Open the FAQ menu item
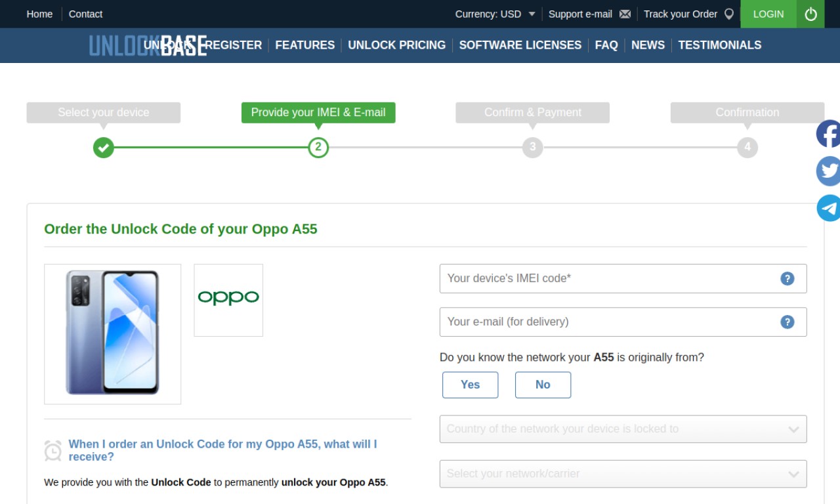Screen dimensions: 840x504 606,45
